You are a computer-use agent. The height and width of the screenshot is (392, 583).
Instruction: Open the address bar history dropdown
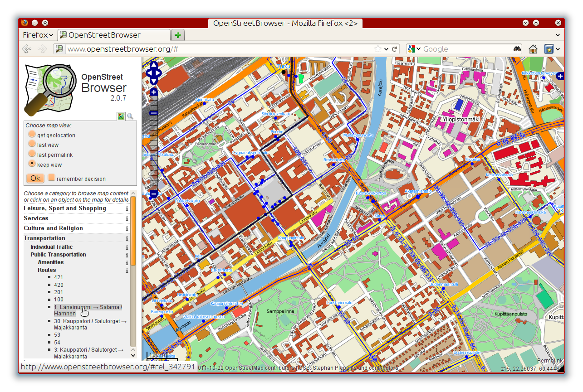coord(386,49)
